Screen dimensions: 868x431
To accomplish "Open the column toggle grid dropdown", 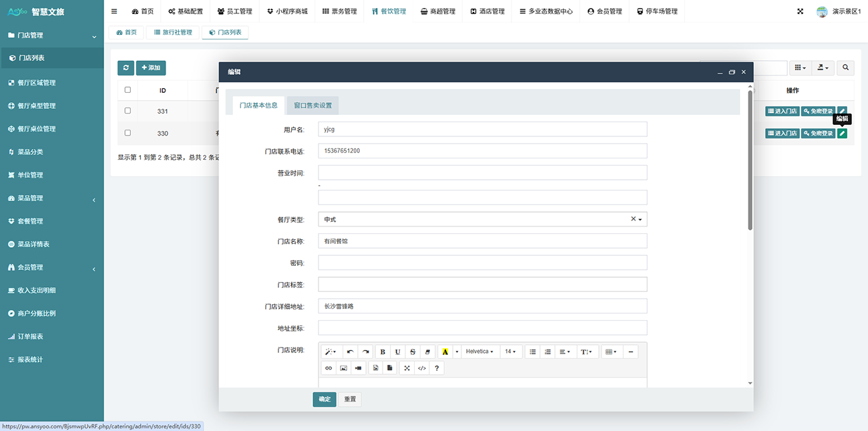I will click(799, 67).
